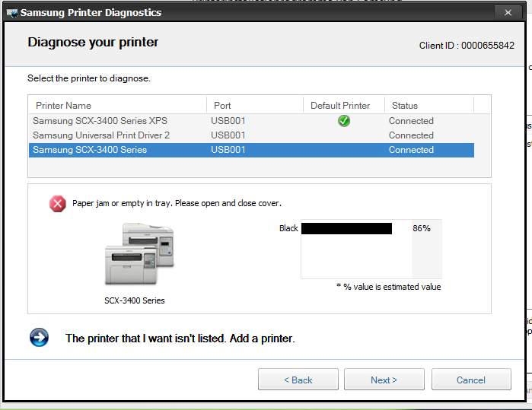Click the Default Printer column header
The height and width of the screenshot is (410, 532).
pyautogui.click(x=344, y=106)
